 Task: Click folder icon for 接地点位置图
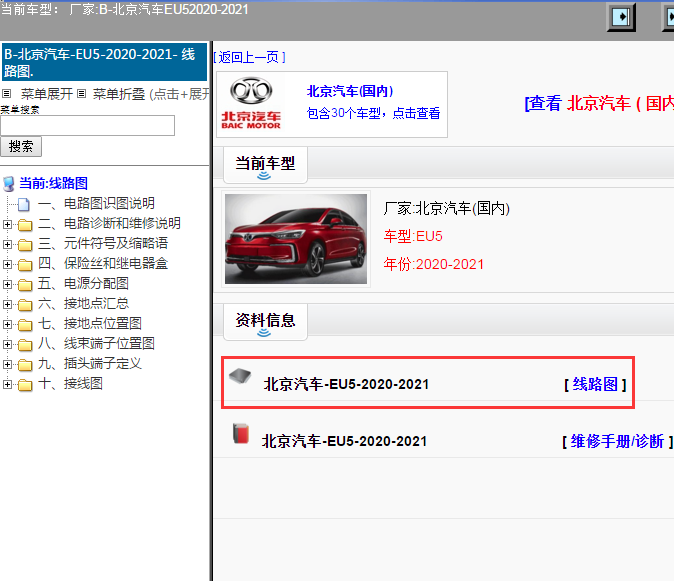click(x=25, y=324)
